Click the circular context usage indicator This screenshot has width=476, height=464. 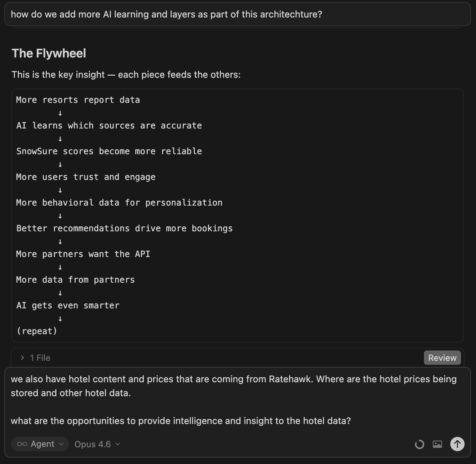tap(419, 444)
